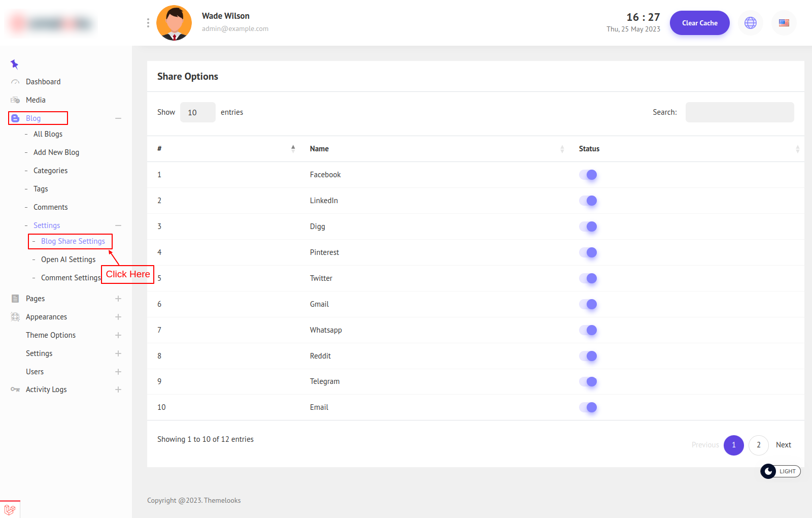
Task: Click the Activity Logs key icon
Action: [x=15, y=390]
